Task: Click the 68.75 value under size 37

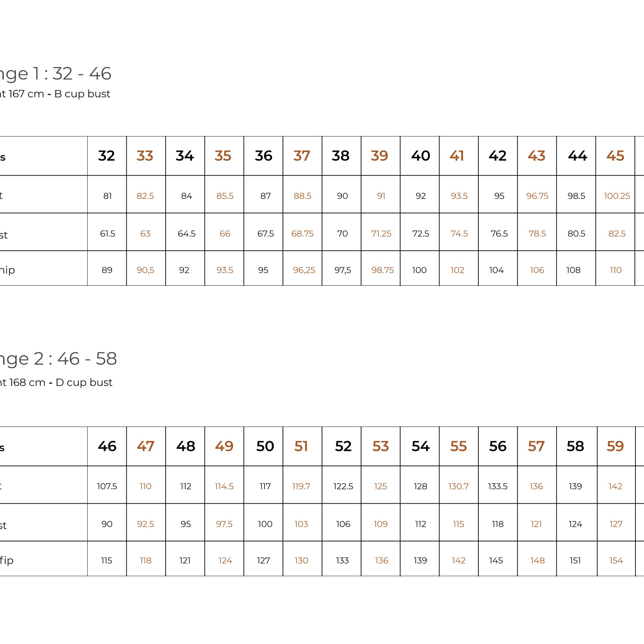Action: [x=302, y=233]
